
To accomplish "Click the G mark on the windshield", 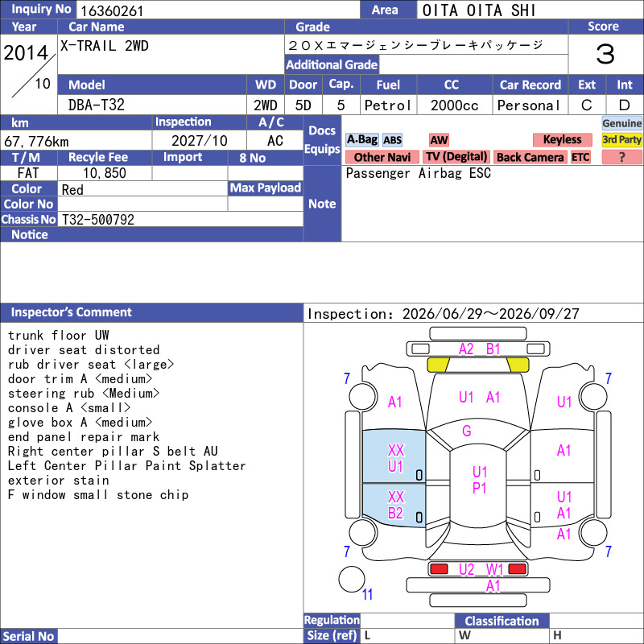I will pos(467,431).
